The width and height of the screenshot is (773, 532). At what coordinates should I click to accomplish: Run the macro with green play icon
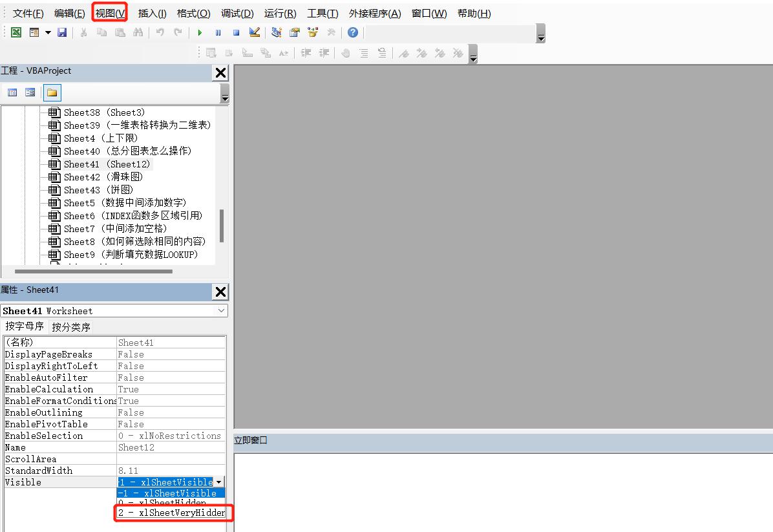click(x=200, y=32)
